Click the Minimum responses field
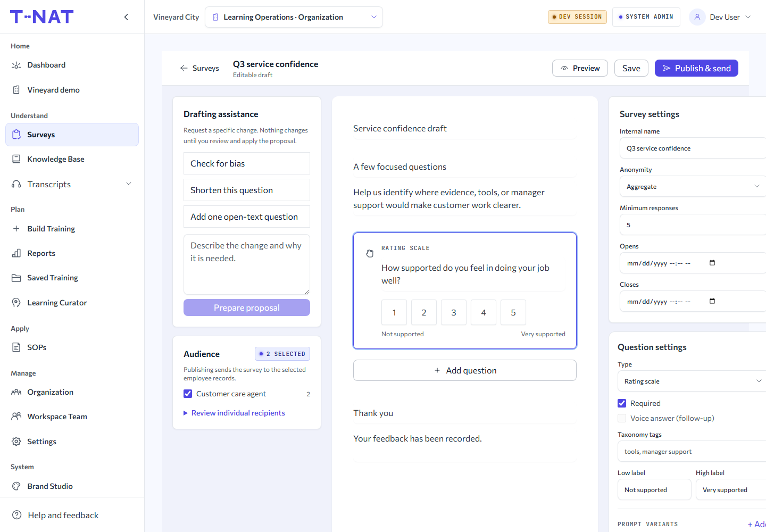Image resolution: width=766 pixels, height=532 pixels. (693, 225)
